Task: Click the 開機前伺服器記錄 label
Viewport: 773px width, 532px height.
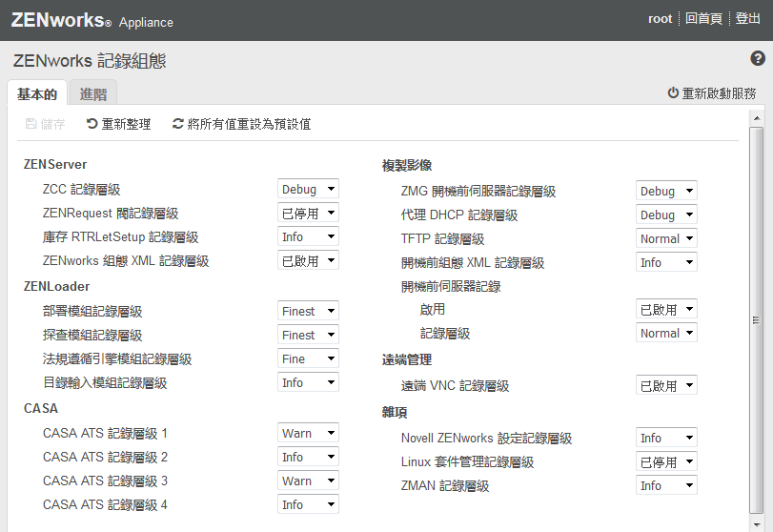Action: (451, 286)
